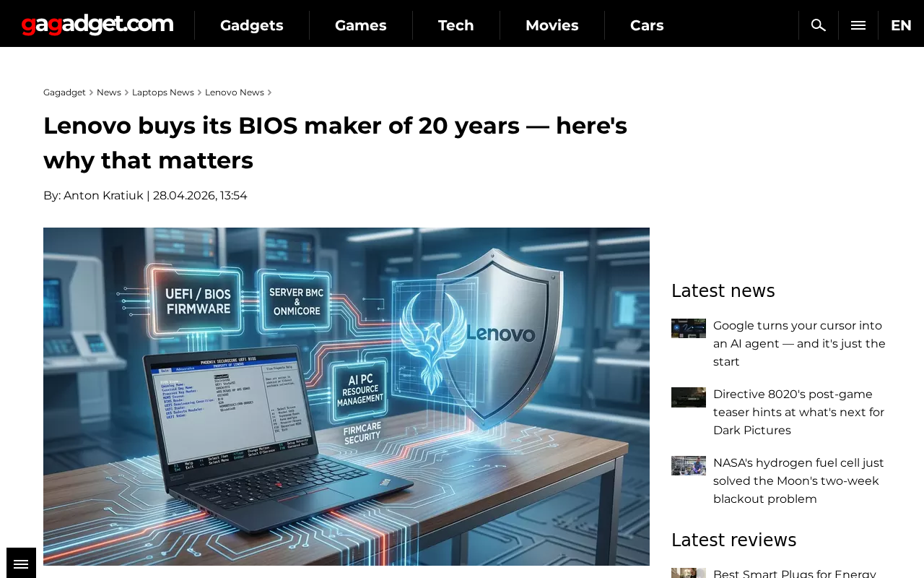Open the EN language selector
Viewport: 924px width, 578px height.
[901, 25]
